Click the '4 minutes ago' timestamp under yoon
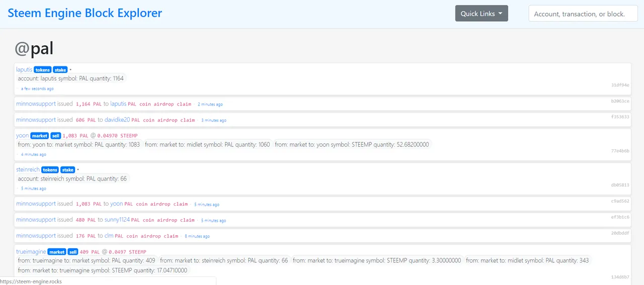644x285 pixels. click(x=34, y=154)
